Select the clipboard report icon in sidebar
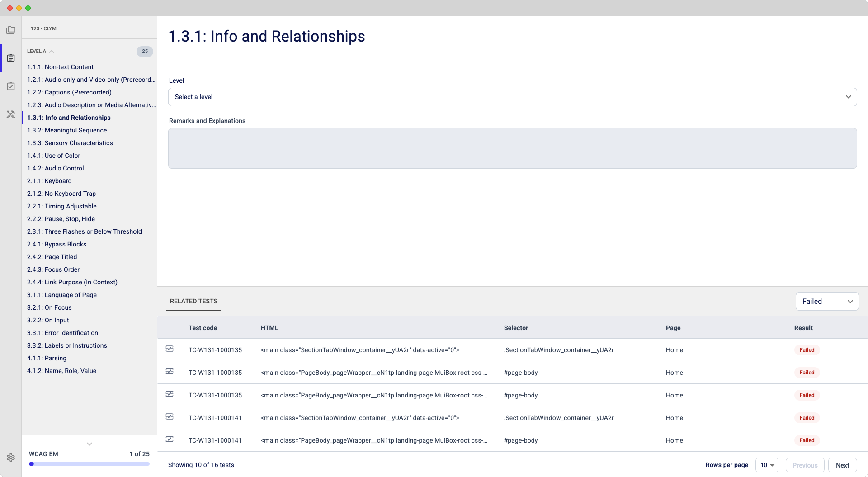 [x=11, y=58]
